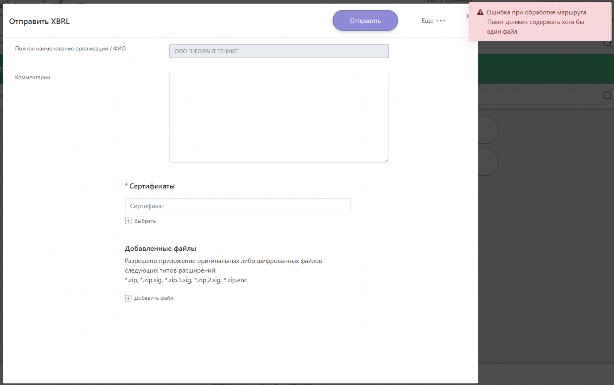Click the один файл error message text
The image size is (614, 385).
tap(502, 31)
